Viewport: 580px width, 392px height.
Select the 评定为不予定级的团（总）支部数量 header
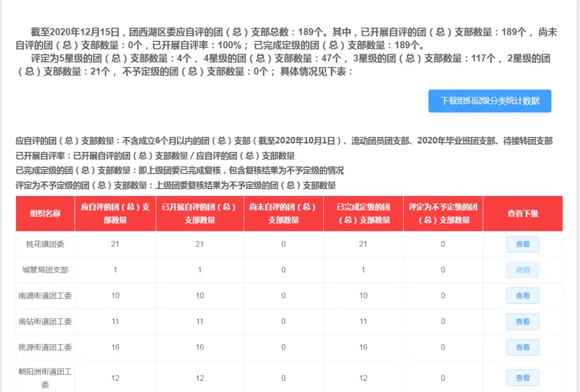[443, 213]
